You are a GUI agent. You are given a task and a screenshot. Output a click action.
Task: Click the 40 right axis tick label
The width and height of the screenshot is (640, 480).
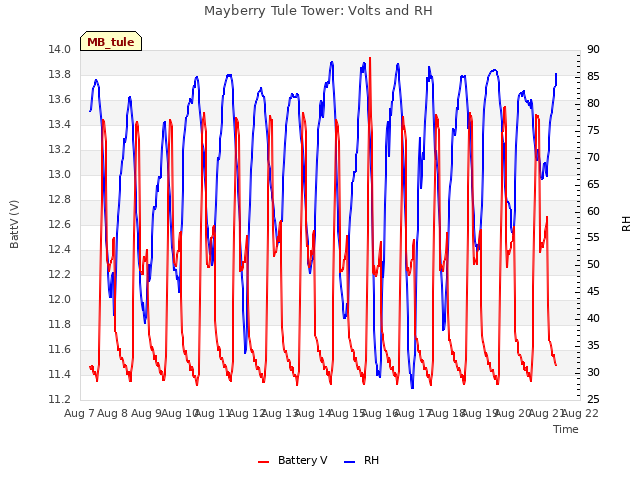click(x=593, y=318)
